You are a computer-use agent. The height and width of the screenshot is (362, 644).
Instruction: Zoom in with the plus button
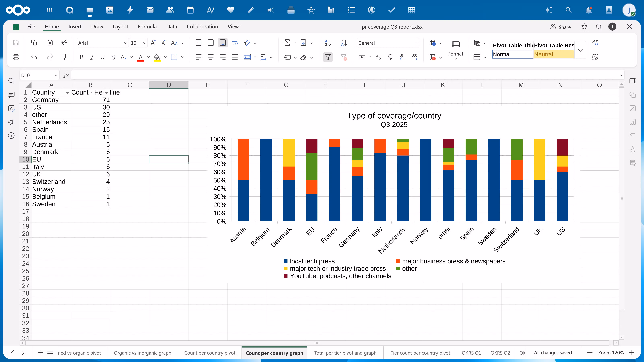tap(632, 353)
